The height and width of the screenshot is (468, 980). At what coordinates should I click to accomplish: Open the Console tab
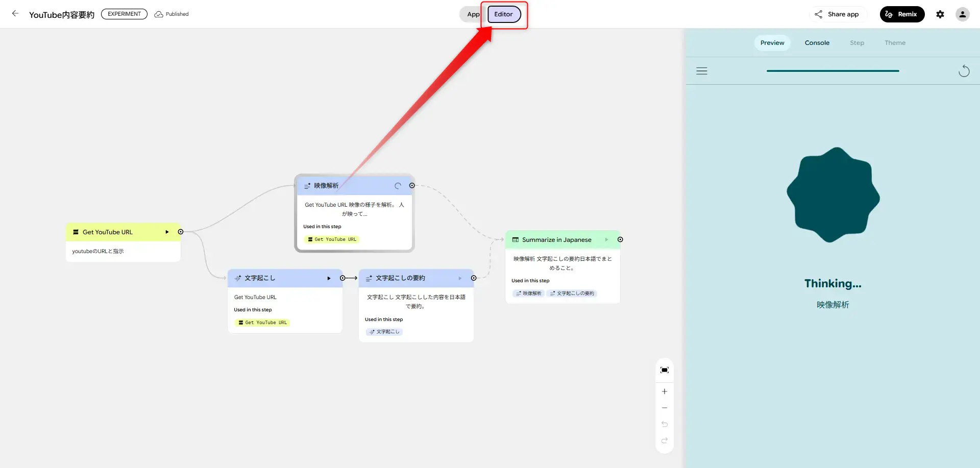click(817, 43)
